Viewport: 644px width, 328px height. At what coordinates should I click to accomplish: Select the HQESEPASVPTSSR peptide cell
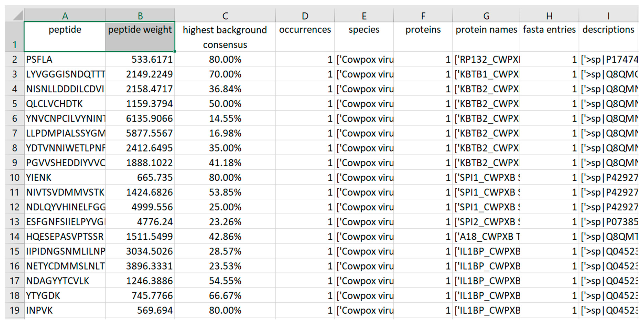(65, 236)
